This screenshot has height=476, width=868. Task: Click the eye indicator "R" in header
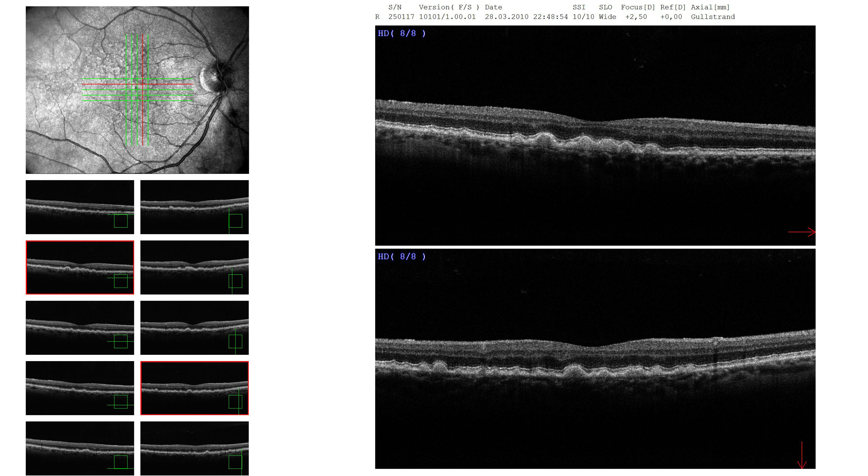click(377, 17)
